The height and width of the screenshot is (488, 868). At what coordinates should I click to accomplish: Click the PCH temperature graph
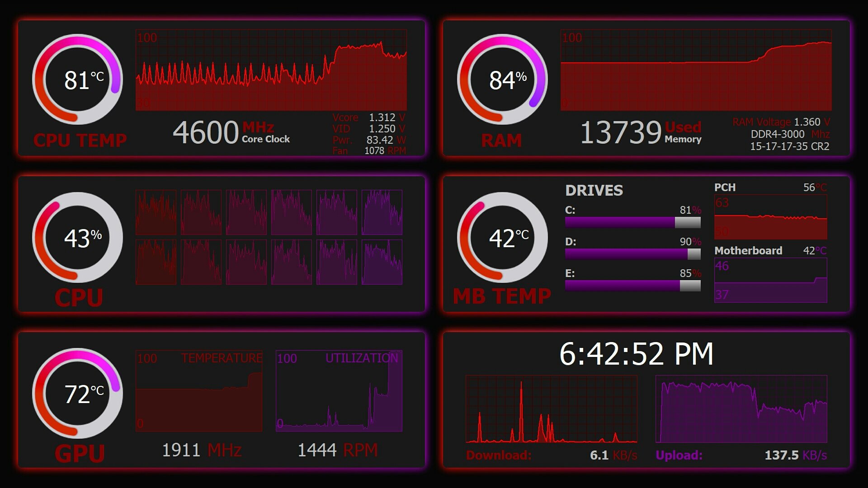click(x=770, y=217)
